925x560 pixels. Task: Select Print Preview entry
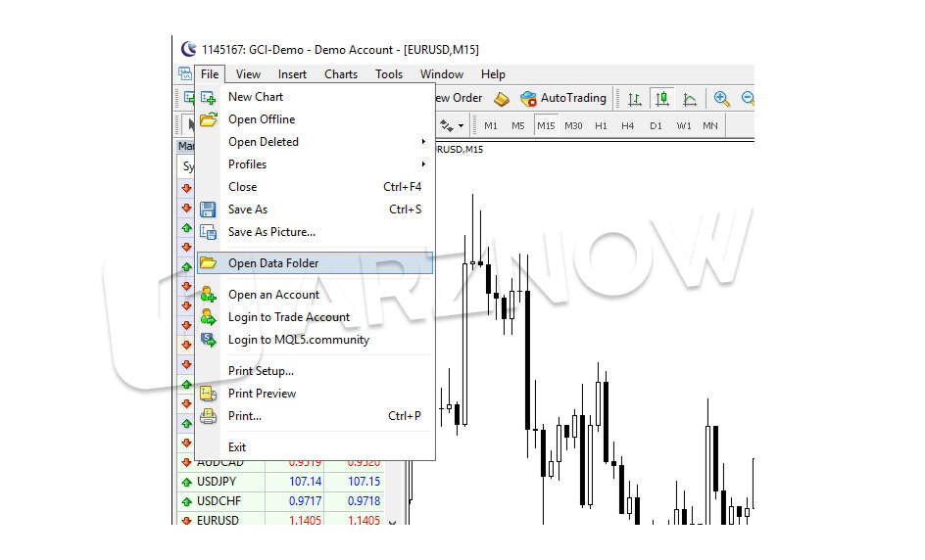pyautogui.click(x=315, y=394)
